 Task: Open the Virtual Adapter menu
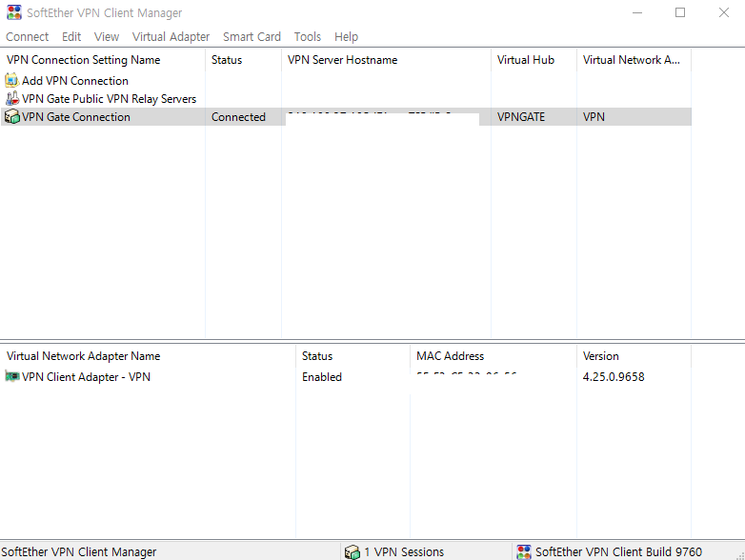click(171, 37)
